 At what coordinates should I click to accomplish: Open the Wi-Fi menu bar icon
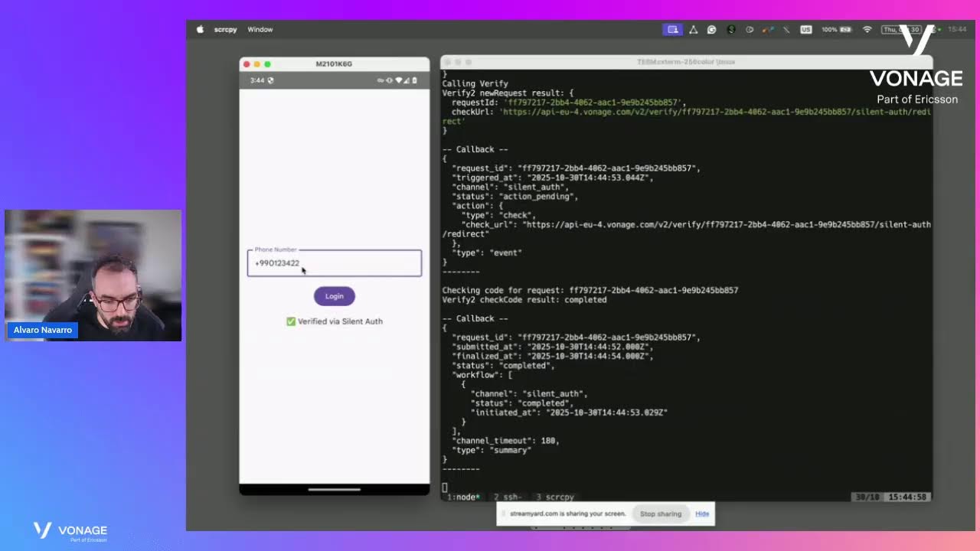coord(867,29)
